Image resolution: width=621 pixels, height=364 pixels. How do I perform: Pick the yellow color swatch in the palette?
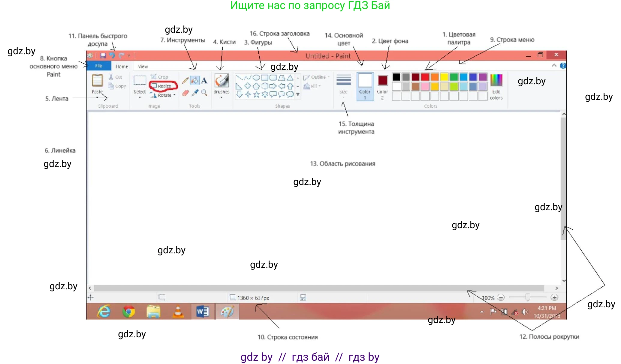pos(444,77)
